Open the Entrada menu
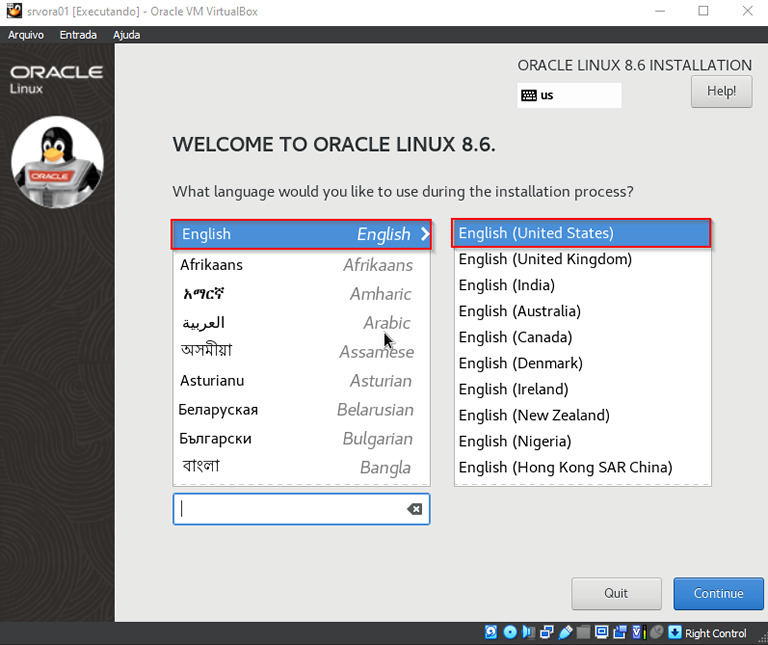Image resolution: width=768 pixels, height=645 pixels. pos(78,35)
